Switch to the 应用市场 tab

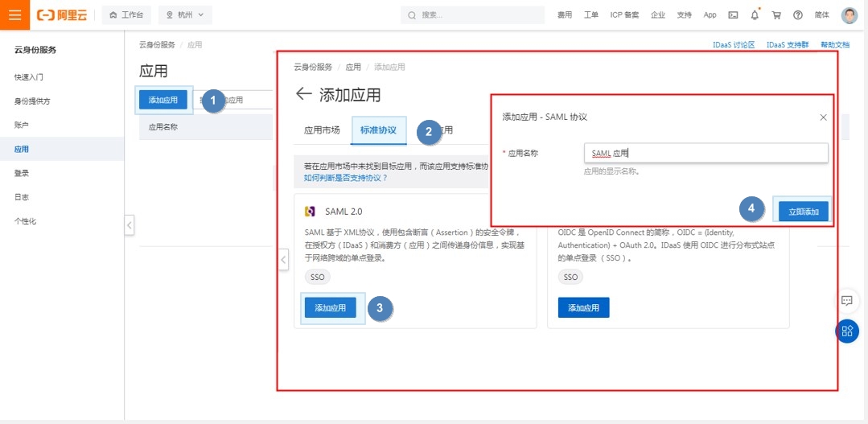click(322, 130)
